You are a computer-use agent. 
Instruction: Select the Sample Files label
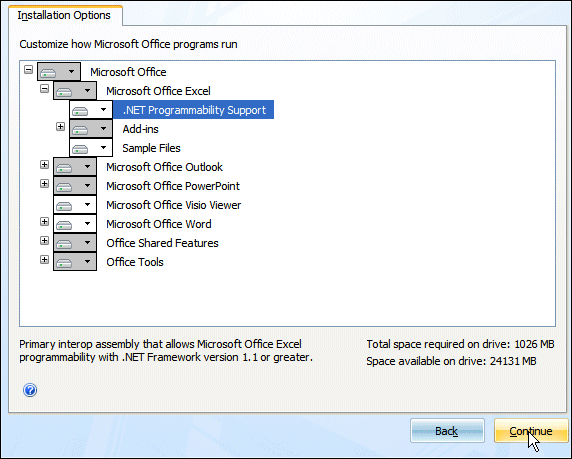tap(151, 148)
